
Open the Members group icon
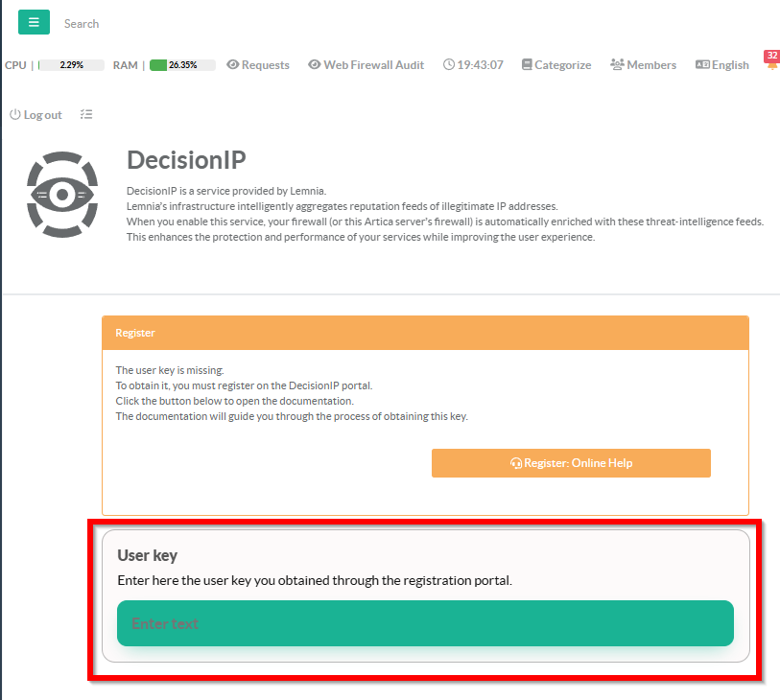(x=643, y=65)
